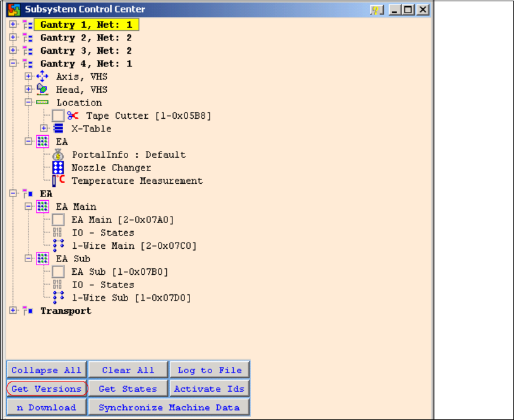Image resolution: width=514 pixels, height=420 pixels.
Task: Click the Nozzle Changer dotted icon
Action: [58, 167]
